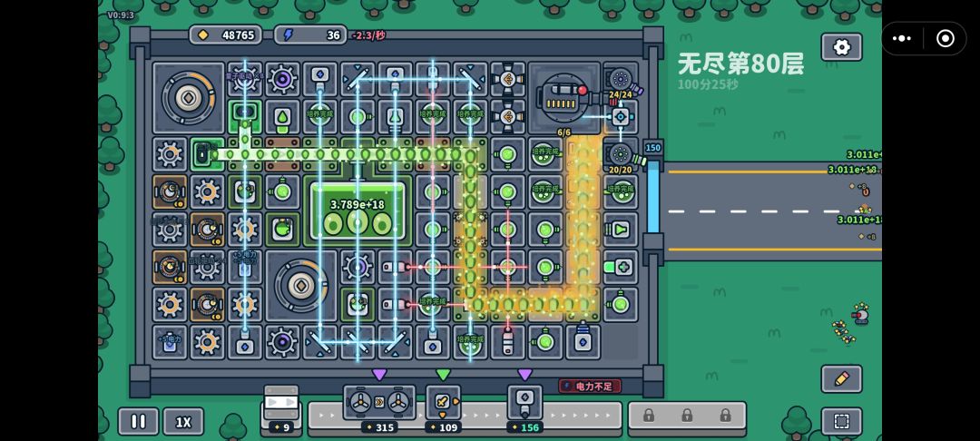The image size is (980, 441).
Task: Open the mini program three-dot menu
Action: (902, 39)
